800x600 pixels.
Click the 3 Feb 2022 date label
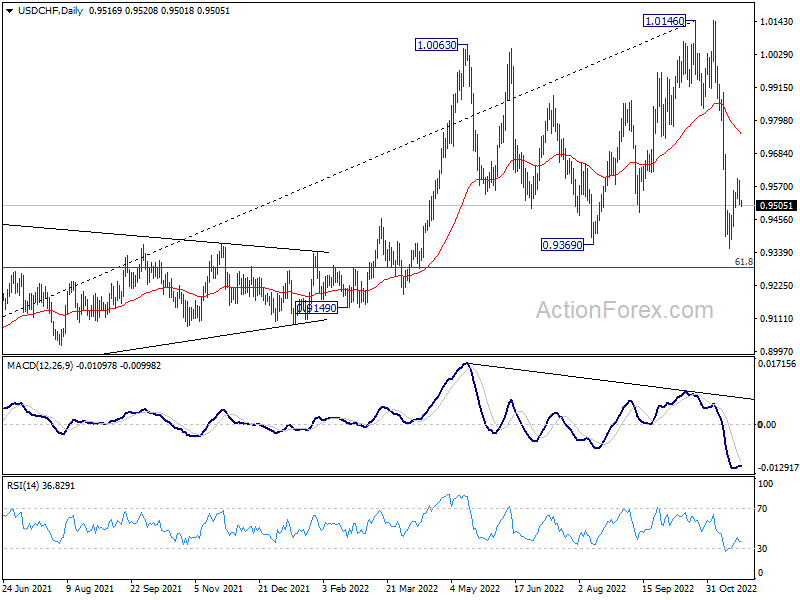[345, 589]
